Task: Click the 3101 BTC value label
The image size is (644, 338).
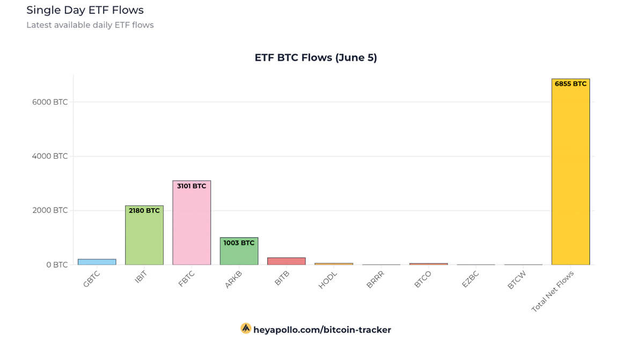Action: coord(192,186)
